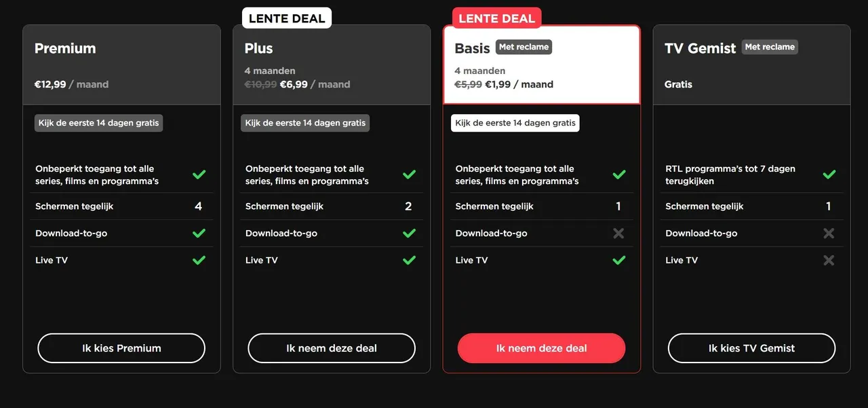This screenshot has width=868, height=408.
Task: Click the Premium Schermen tegelijk number 4
Action: tap(198, 206)
